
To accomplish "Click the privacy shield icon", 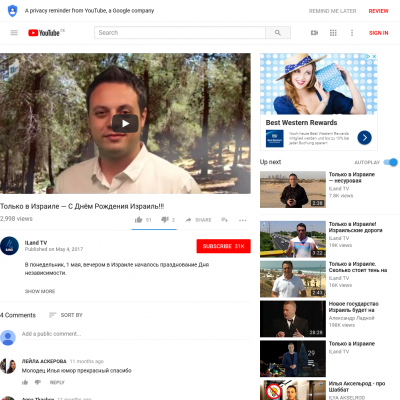I will [x=12, y=11].
